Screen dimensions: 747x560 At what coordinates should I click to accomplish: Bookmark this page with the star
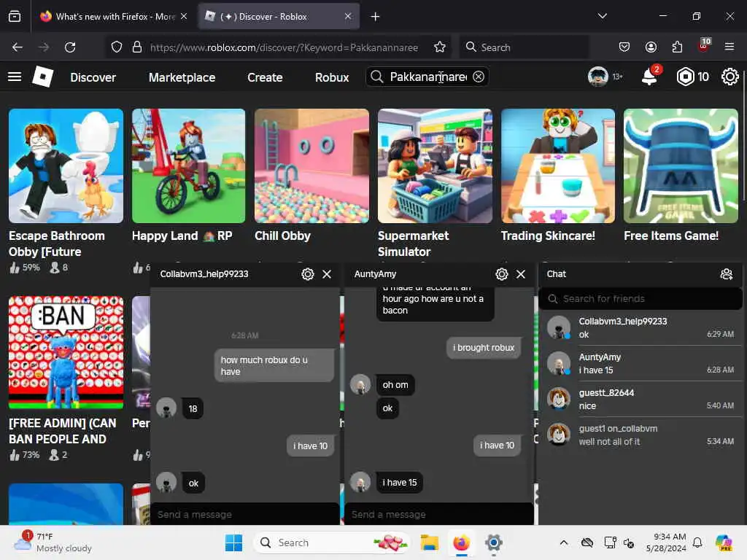[440, 47]
